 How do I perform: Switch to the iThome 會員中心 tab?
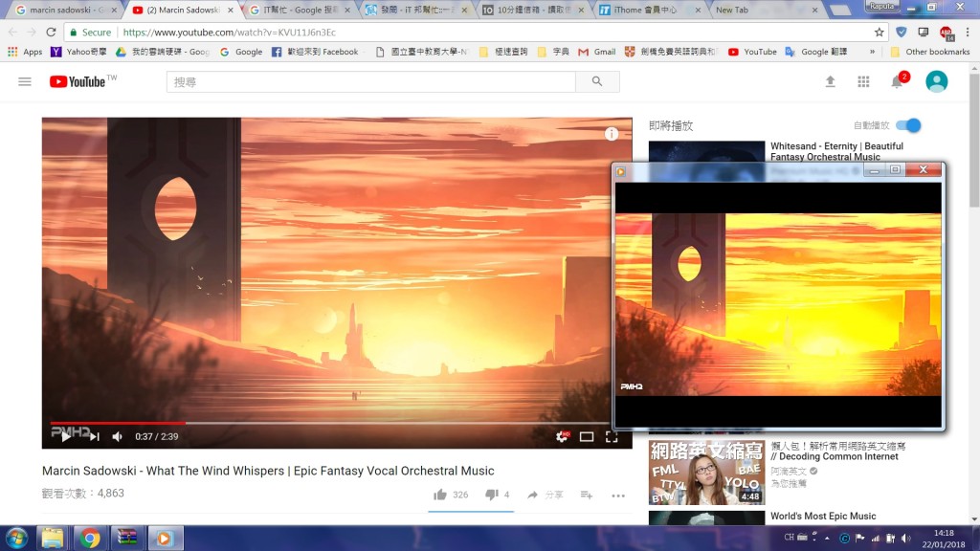point(650,10)
